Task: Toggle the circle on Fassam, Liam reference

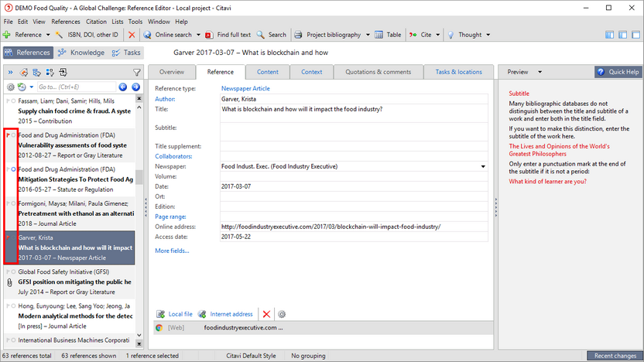Action: pyautogui.click(x=14, y=101)
